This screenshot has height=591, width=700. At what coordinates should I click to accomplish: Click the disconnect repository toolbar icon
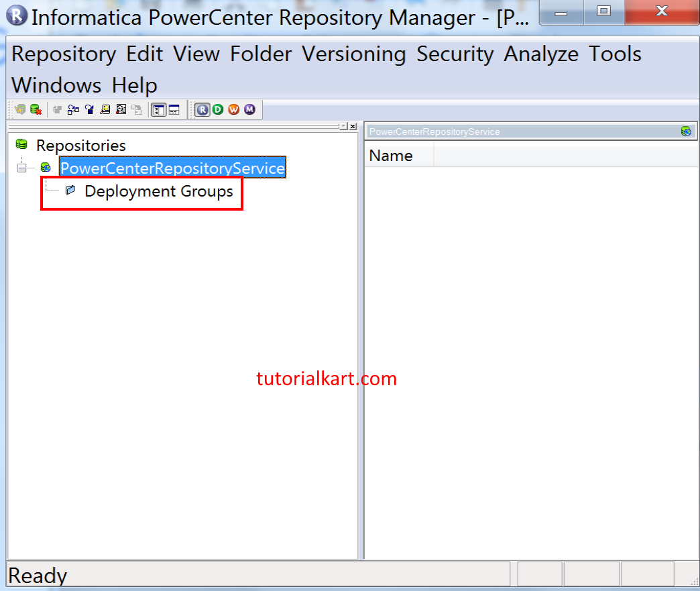tap(34, 109)
